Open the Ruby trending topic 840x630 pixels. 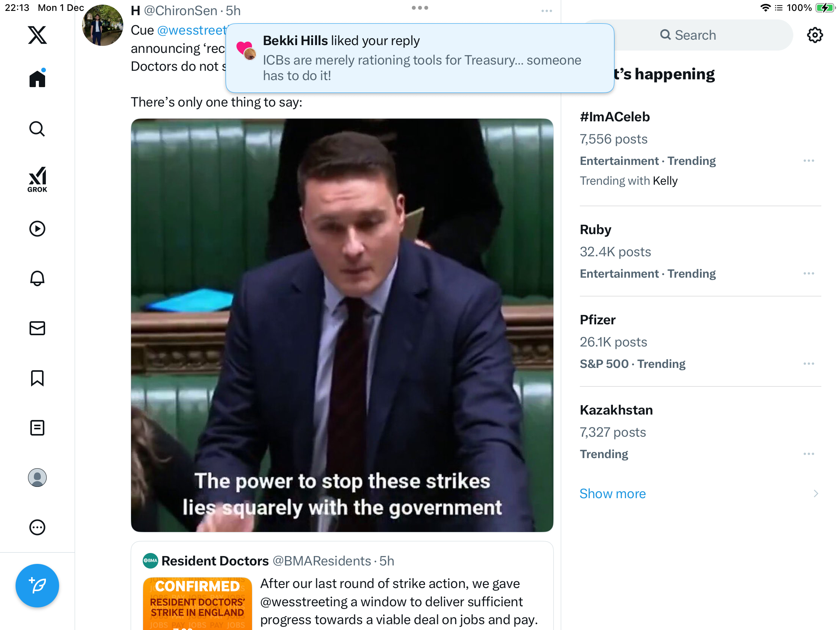[x=700, y=251]
